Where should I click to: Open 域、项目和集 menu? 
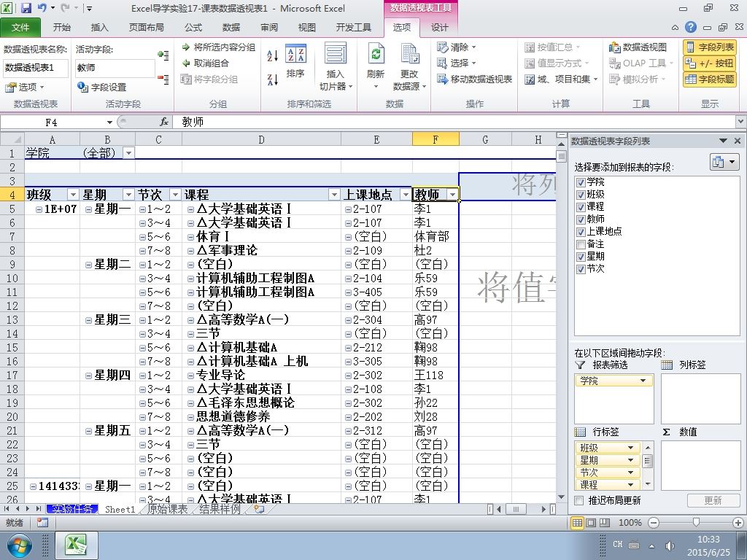pyautogui.click(x=561, y=79)
